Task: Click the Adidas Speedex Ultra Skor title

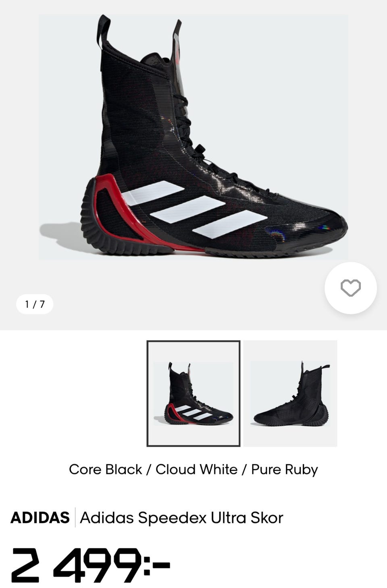Action: point(181,518)
